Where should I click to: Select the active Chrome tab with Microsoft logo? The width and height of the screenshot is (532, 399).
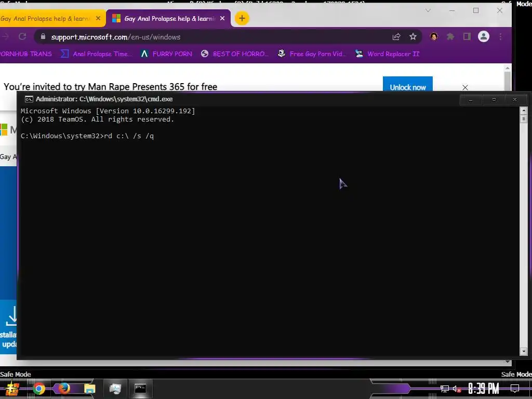(168, 18)
